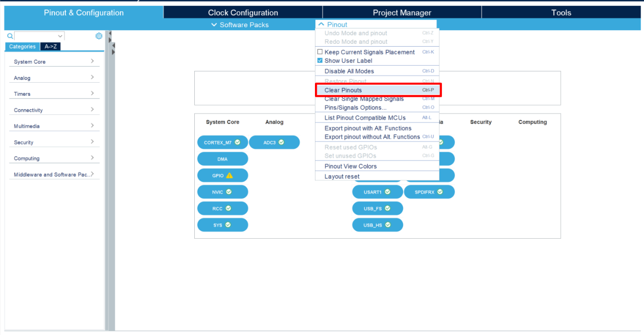This screenshot has height=335, width=644.
Task: Click inside the peripheral search field
Action: 37,35
